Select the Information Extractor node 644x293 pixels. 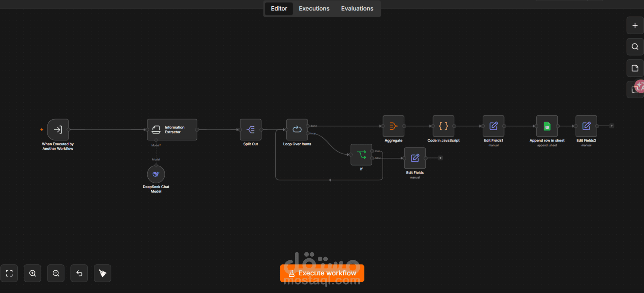[x=172, y=130]
